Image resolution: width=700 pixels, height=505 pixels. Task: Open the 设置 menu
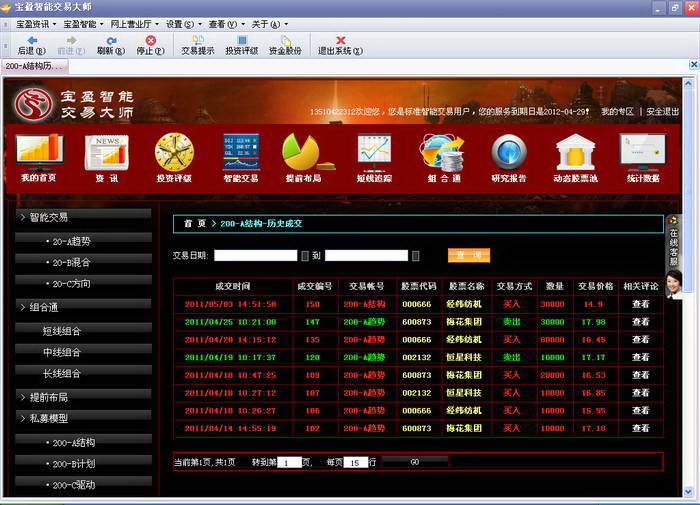pos(183,24)
